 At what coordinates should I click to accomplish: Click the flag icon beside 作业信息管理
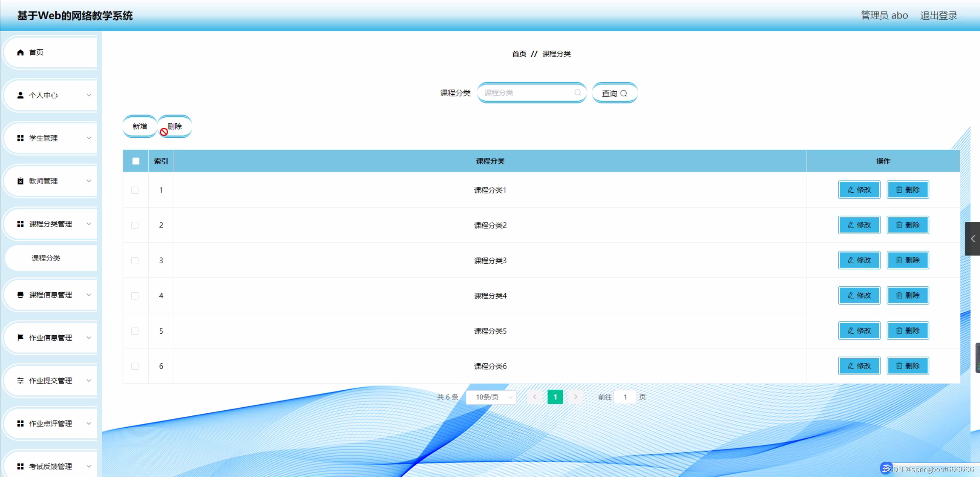pyautogui.click(x=20, y=338)
